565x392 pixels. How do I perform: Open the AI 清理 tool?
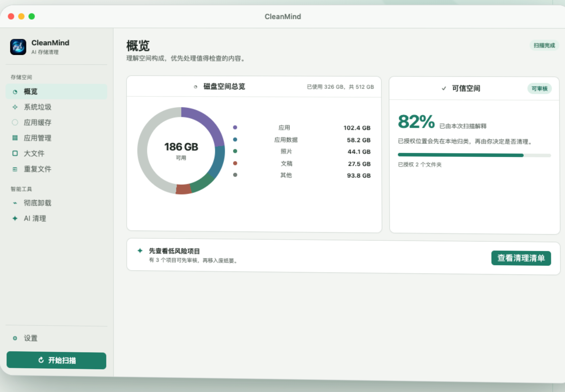pos(56,218)
